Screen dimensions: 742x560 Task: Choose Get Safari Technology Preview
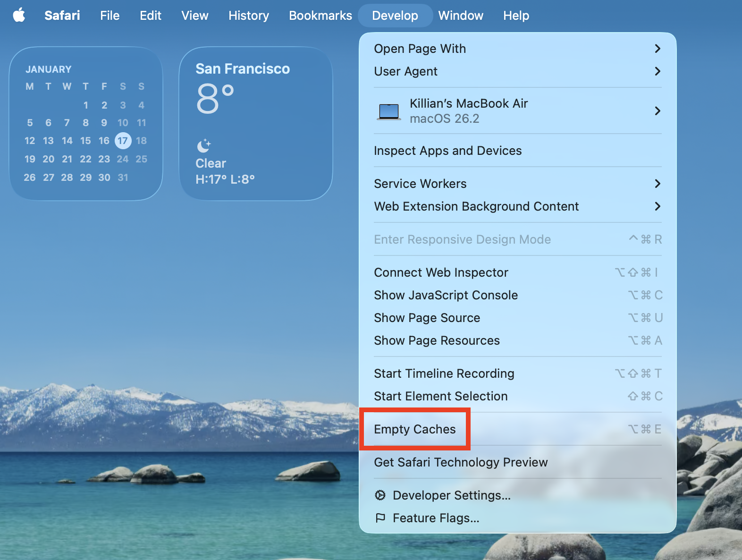click(518, 462)
